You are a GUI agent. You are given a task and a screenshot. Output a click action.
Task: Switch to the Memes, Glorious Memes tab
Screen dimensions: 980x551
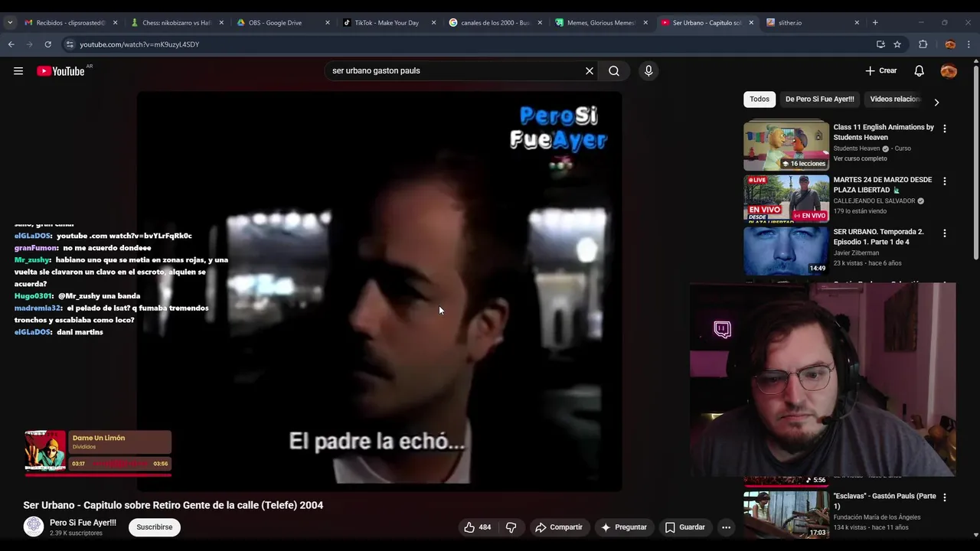pyautogui.click(x=600, y=23)
